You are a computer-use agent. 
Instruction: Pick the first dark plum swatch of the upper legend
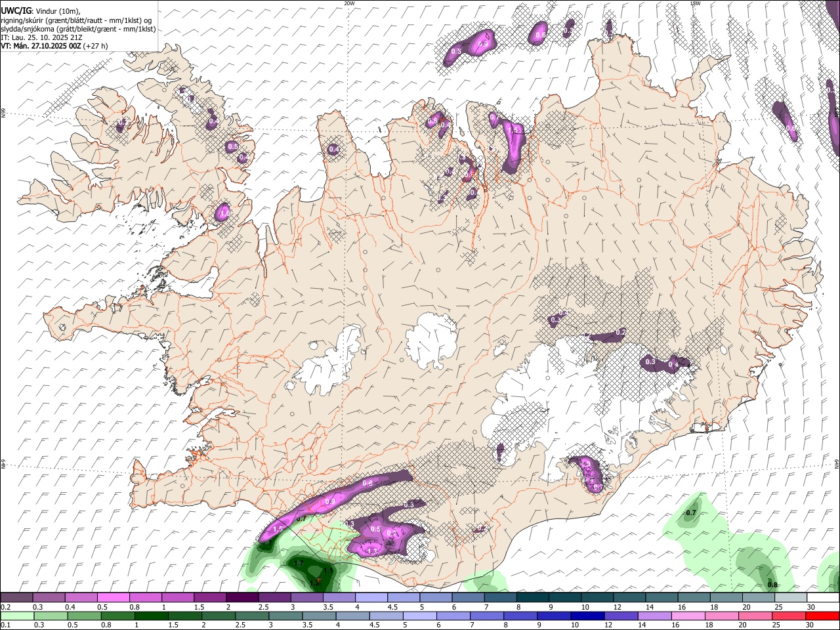(16, 598)
